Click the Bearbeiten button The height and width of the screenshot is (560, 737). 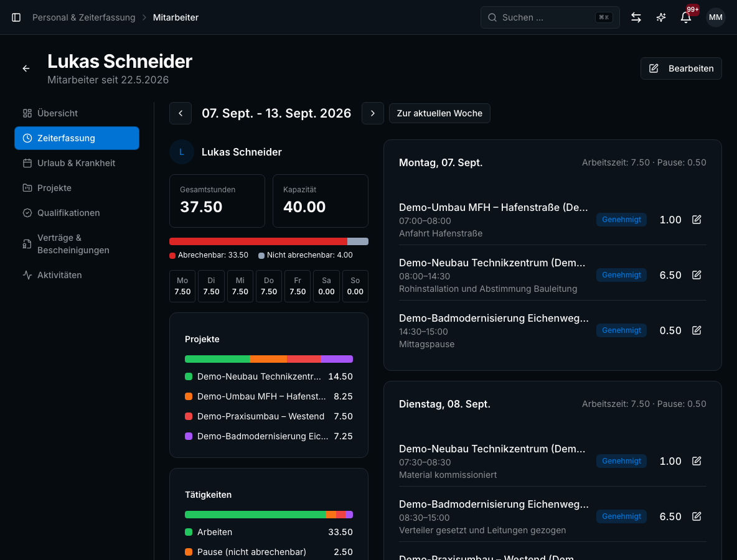tap(680, 68)
